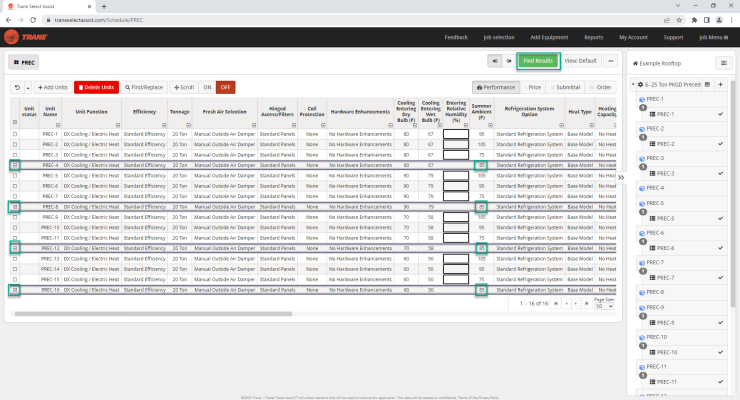Reload the browser page

tap(33, 20)
